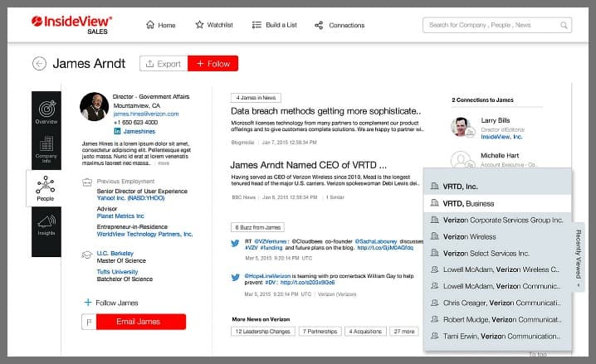Expand the 27 more news categories

click(x=405, y=331)
